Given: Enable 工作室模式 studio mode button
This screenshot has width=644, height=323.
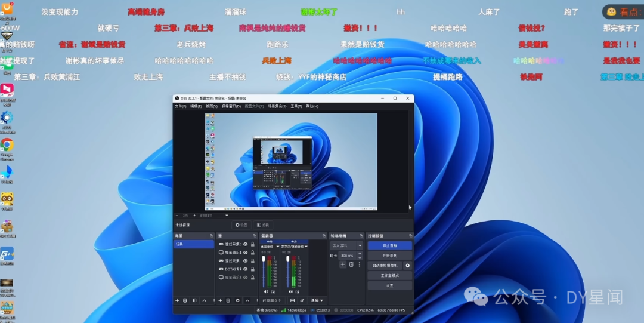Looking at the screenshot, I should click(x=390, y=276).
